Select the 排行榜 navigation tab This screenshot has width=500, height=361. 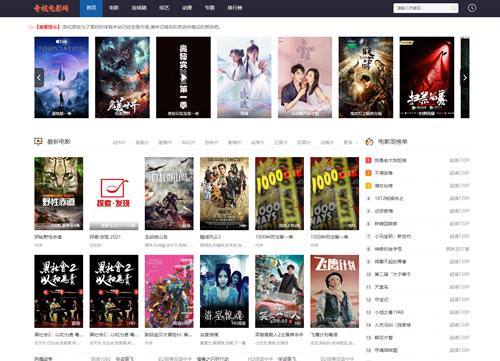click(235, 8)
